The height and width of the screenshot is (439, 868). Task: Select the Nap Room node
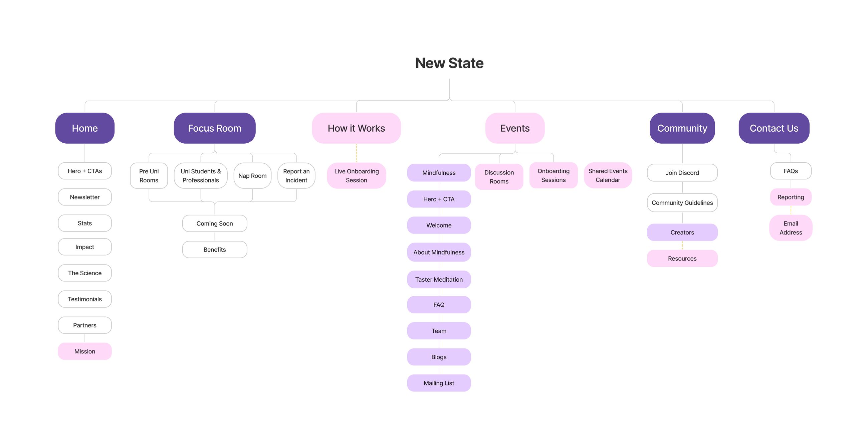coord(252,176)
